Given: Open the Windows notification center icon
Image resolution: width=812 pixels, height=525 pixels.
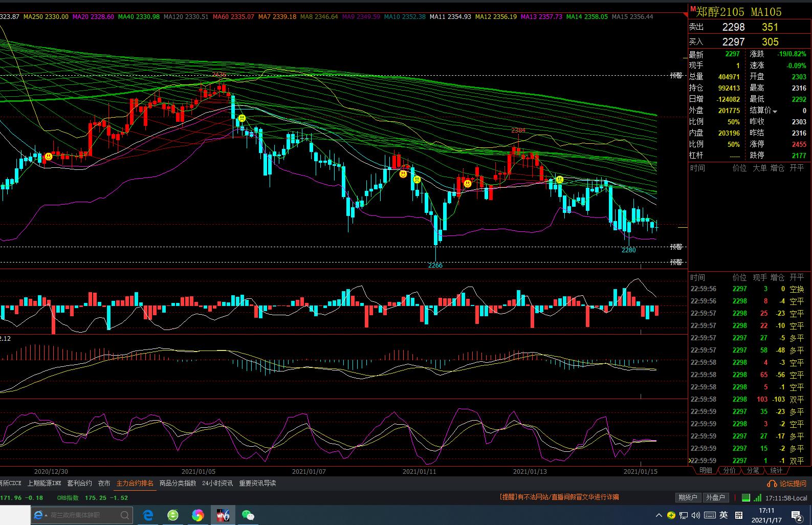Looking at the screenshot, I should tap(796, 515).
